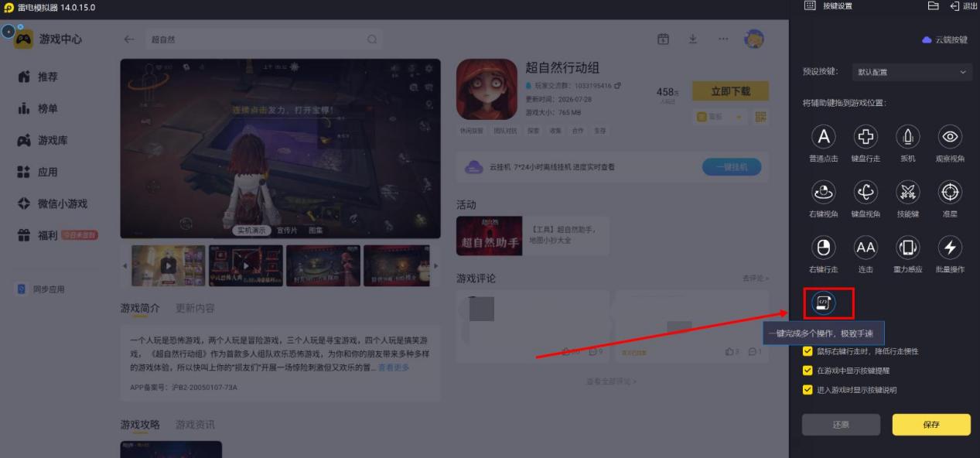
Task: Select the 扳机 trigger key icon
Action: pos(907,137)
